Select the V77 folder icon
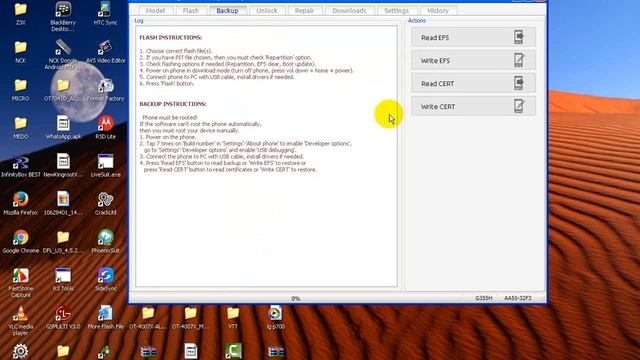This screenshot has width=640, height=360. point(233,318)
